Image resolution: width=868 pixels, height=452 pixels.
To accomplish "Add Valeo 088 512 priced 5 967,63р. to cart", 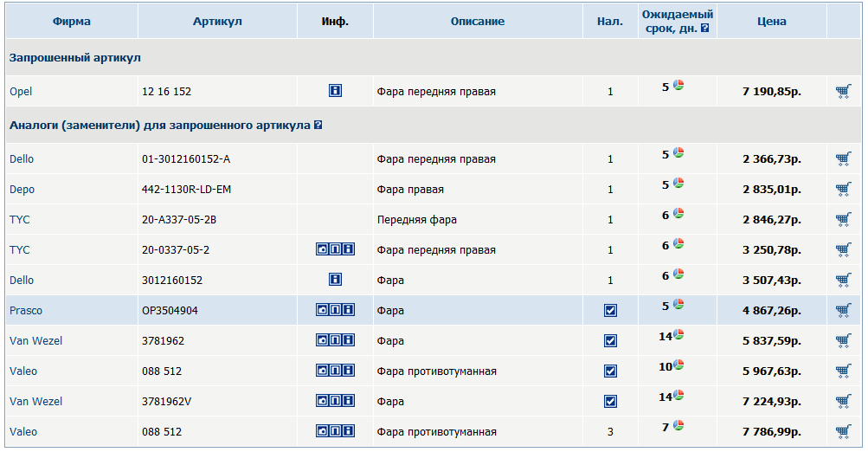I will tap(843, 371).
